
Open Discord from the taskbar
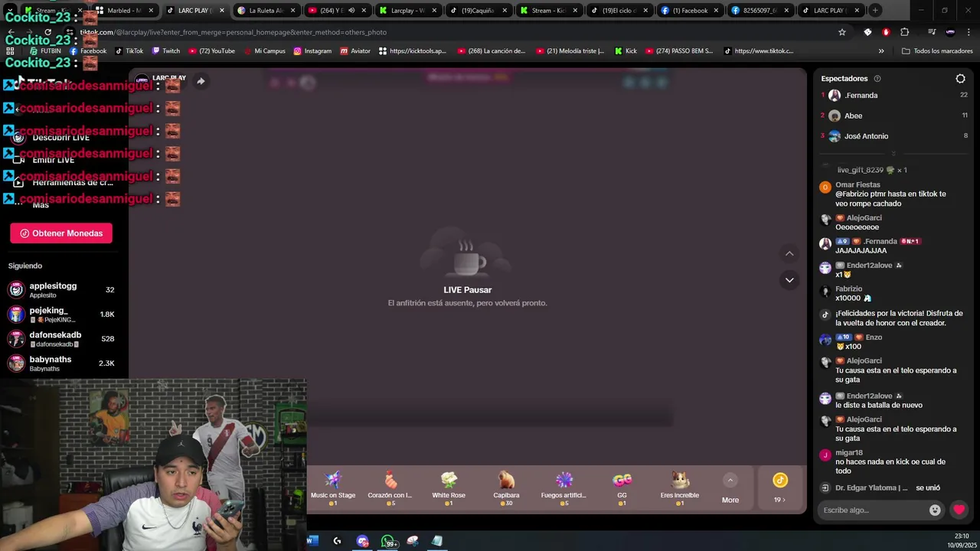[363, 541]
